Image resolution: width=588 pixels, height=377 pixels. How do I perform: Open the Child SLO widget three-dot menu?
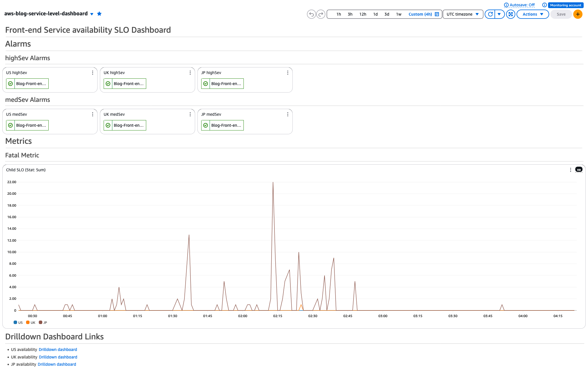tap(570, 170)
